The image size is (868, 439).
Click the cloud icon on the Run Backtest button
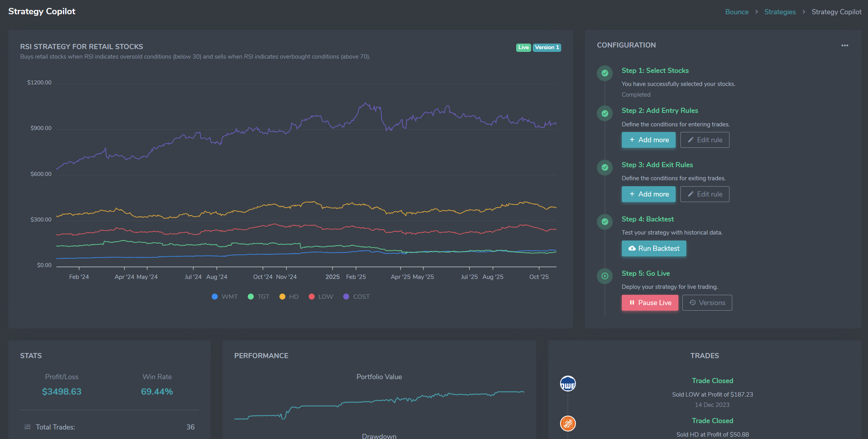point(632,248)
